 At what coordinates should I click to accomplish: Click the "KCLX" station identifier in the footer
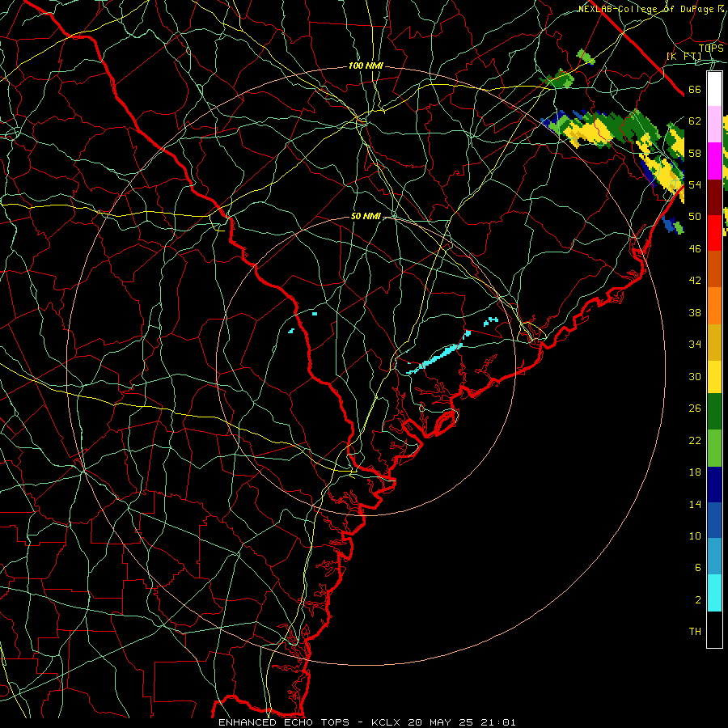[x=387, y=722]
